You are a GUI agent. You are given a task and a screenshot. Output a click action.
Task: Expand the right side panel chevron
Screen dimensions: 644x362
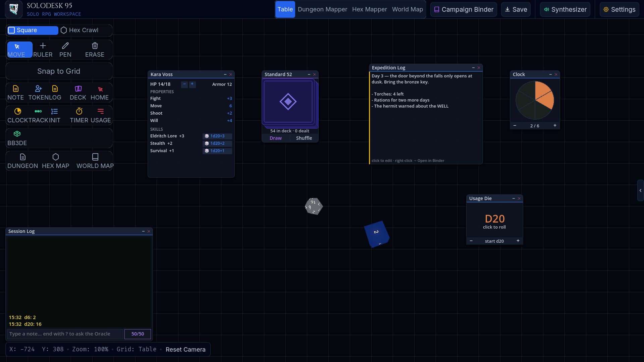click(640, 190)
